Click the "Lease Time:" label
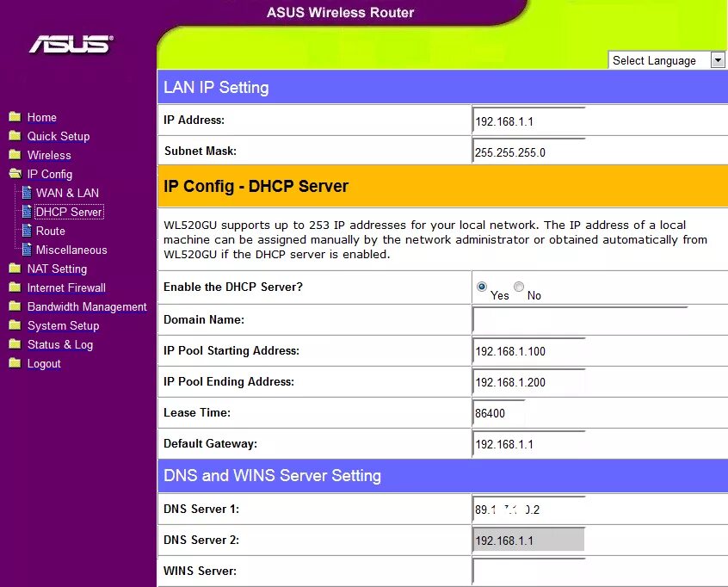Screen dimensions: 728x587 click(197, 412)
